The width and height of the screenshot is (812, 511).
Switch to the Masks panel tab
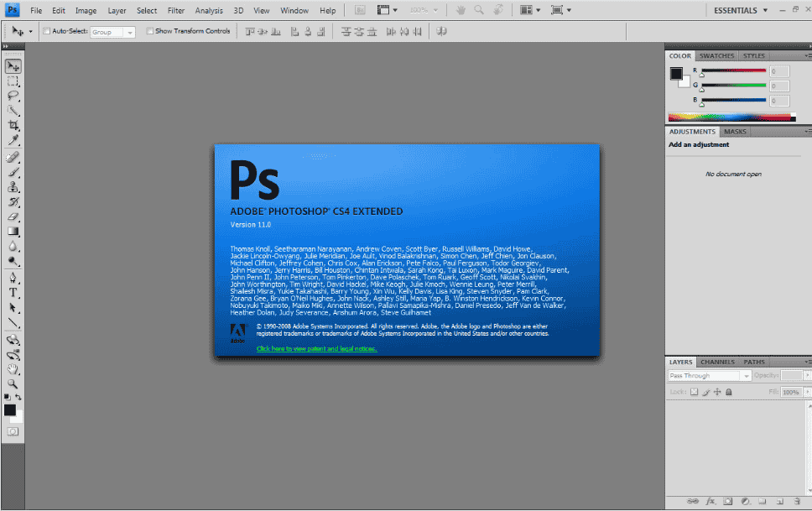[x=735, y=132]
